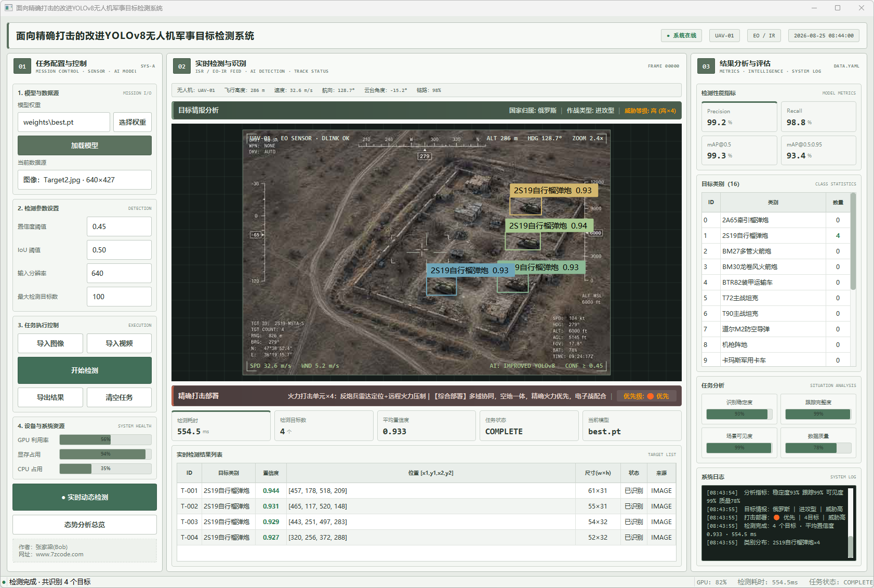
Task: Click the current data source field
Action: [85, 180]
